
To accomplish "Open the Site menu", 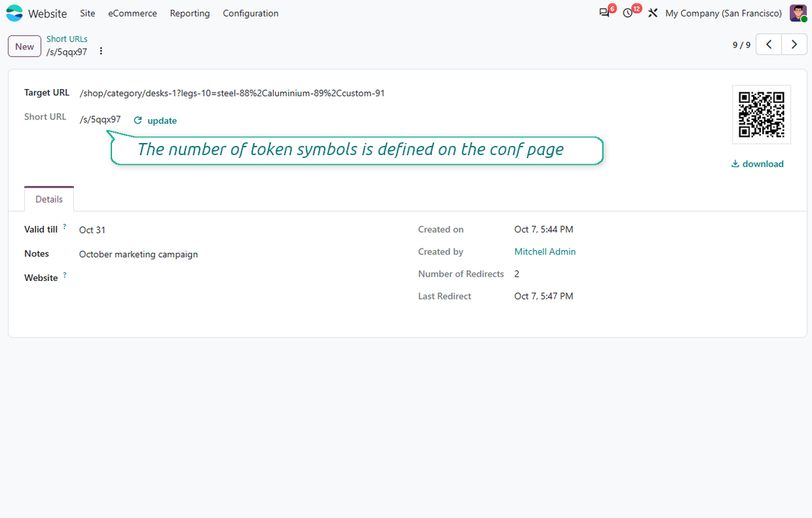I will tap(88, 14).
